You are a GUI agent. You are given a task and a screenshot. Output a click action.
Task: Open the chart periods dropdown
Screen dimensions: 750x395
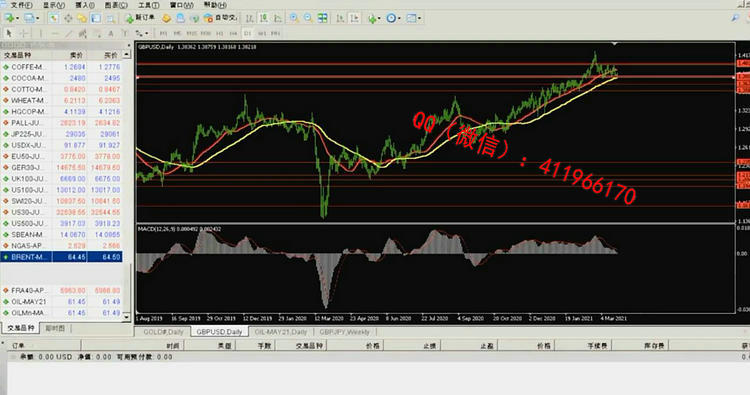pyautogui.click(x=399, y=19)
